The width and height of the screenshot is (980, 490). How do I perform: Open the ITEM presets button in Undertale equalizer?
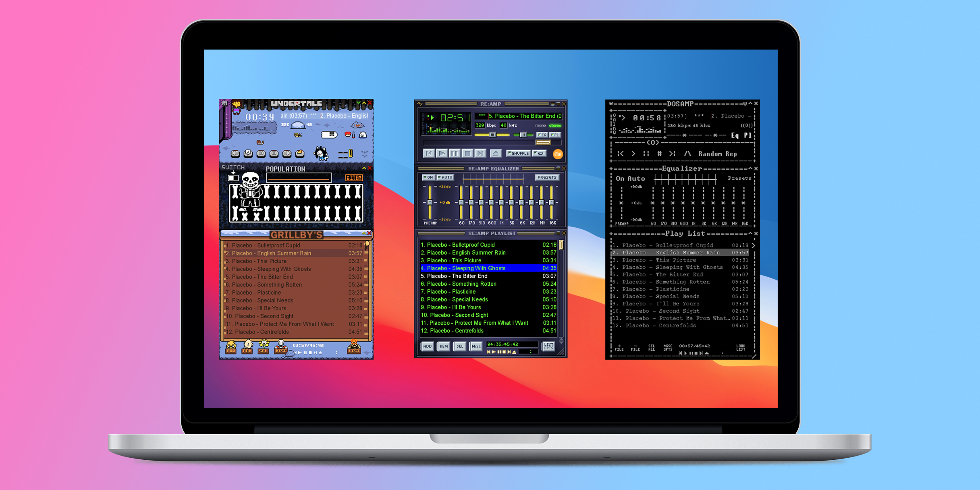pos(354,178)
